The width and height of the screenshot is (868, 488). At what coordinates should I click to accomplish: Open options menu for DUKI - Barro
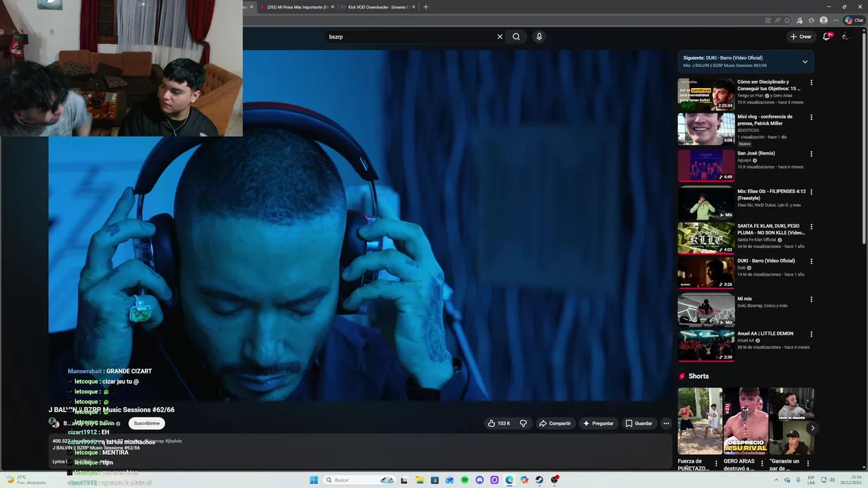point(811,262)
